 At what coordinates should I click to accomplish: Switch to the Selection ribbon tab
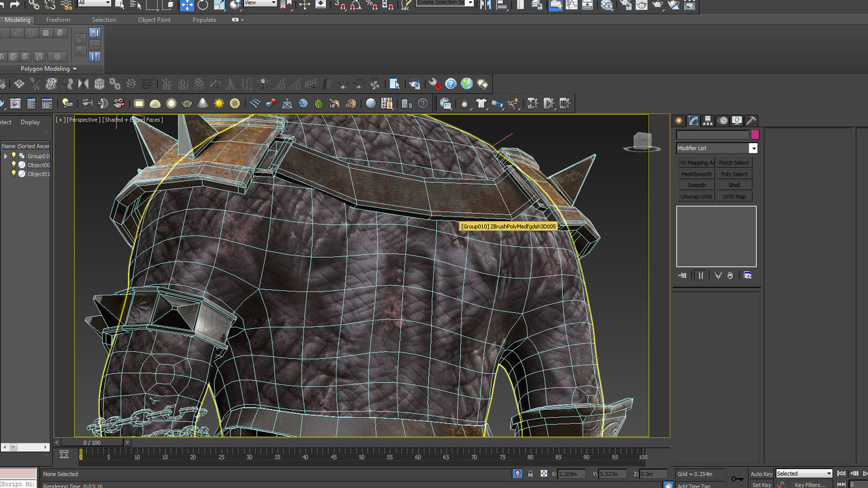coord(104,20)
